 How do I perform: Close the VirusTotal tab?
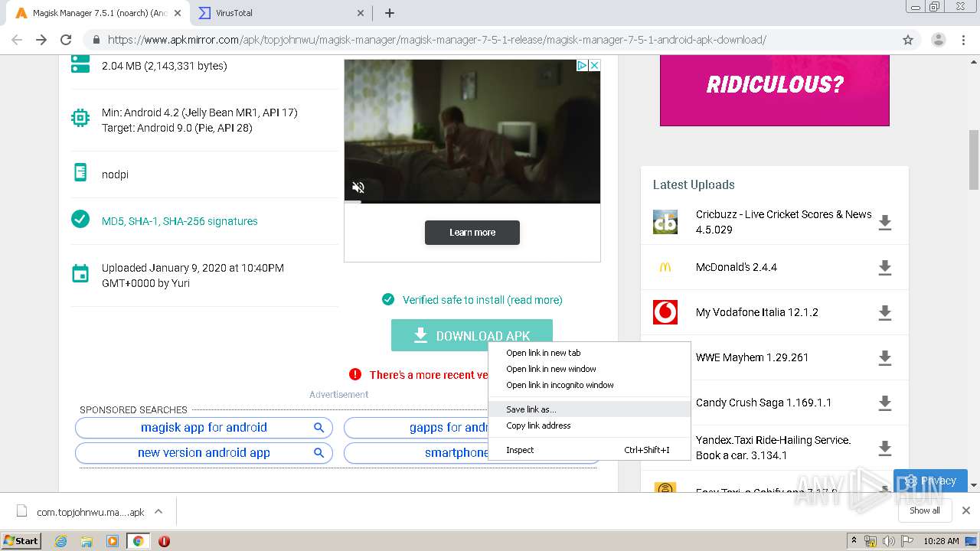[361, 13]
